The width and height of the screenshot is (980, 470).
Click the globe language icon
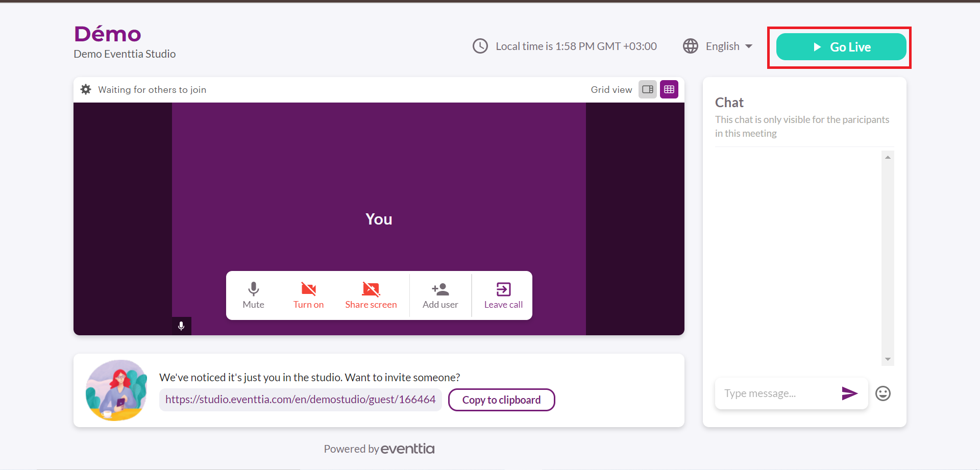pos(691,46)
